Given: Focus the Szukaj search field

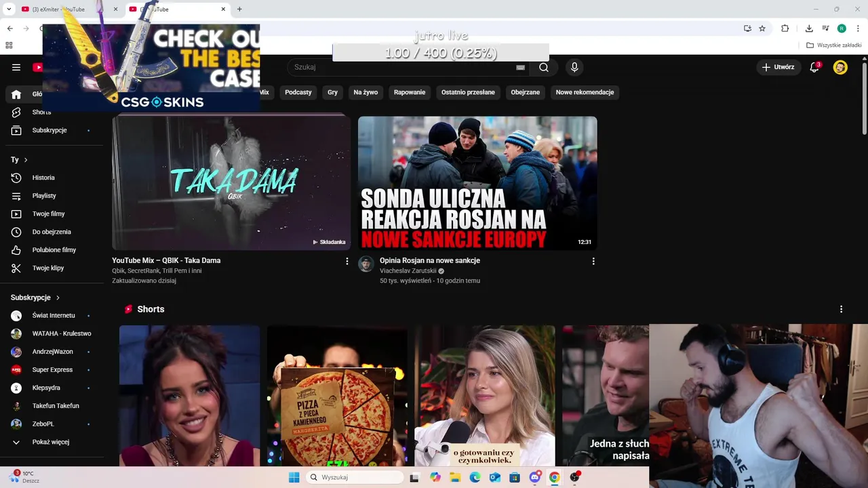Looking at the screenshot, I should point(410,67).
